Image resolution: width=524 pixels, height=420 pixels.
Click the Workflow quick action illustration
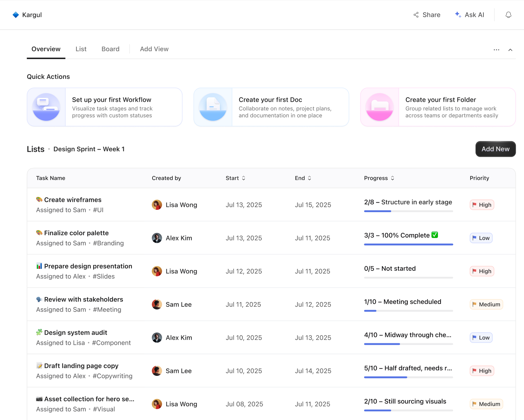[46, 107]
